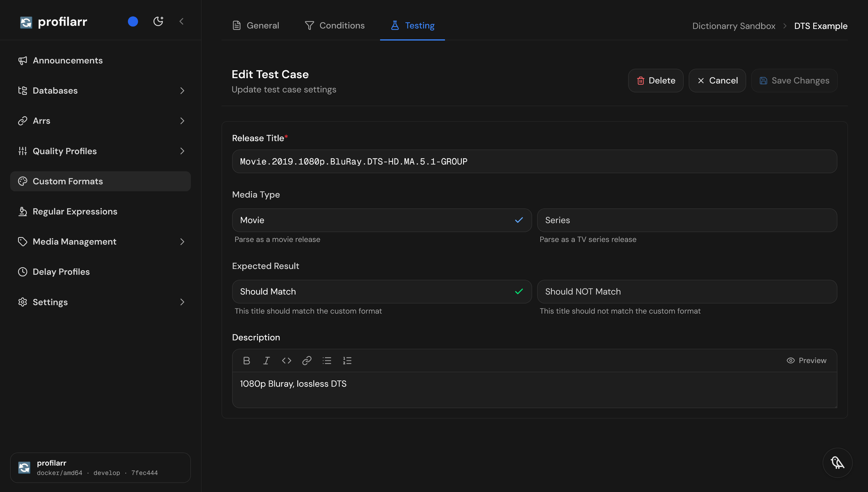
Task: Cancel editing the test case
Action: click(717, 81)
